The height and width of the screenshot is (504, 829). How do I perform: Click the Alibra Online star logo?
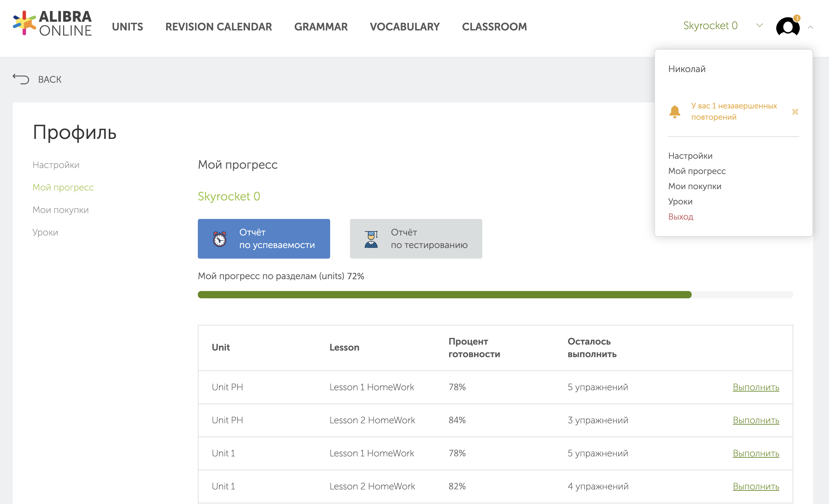tap(24, 23)
